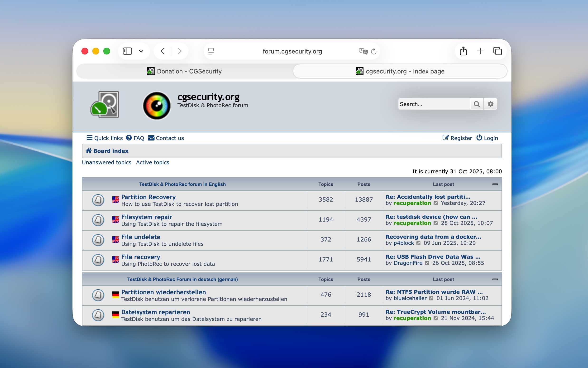
Task: Click the UK flag icon next to File undelete
Action: [116, 240]
